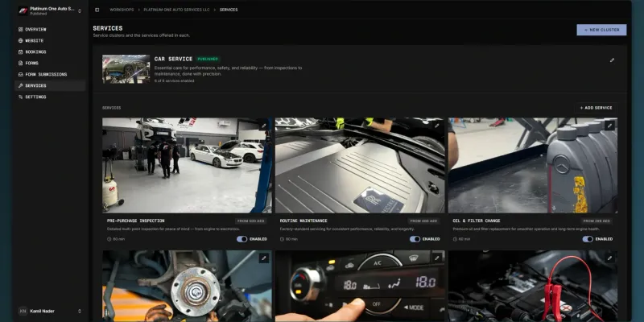Open the Kamil Nader user menu chevron
The image size is (644, 322).
coord(80,312)
